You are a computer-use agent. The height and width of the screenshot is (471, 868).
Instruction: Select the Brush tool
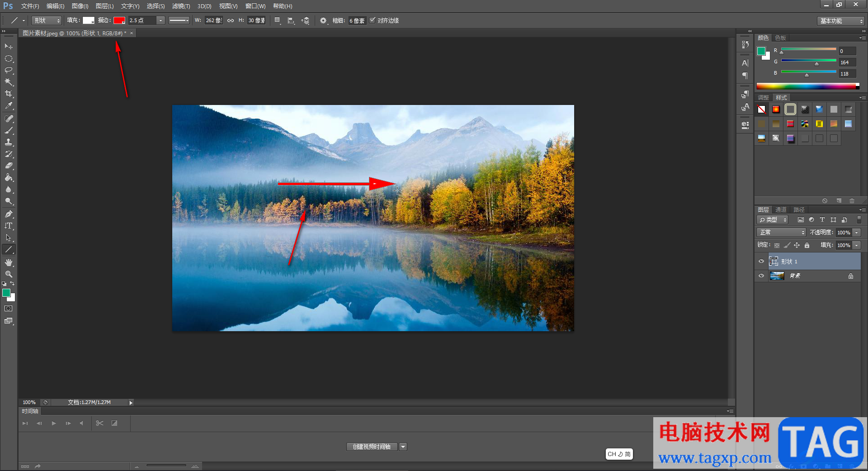tap(9, 130)
